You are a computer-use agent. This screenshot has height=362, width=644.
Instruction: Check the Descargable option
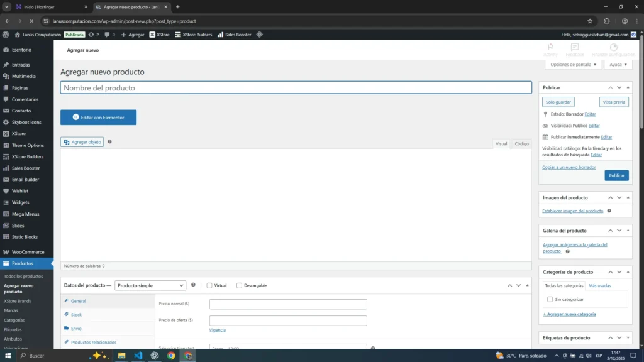pyautogui.click(x=239, y=285)
